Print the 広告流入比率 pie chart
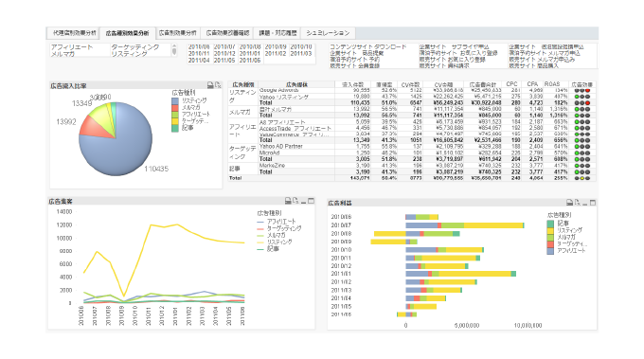 [x=210, y=85]
